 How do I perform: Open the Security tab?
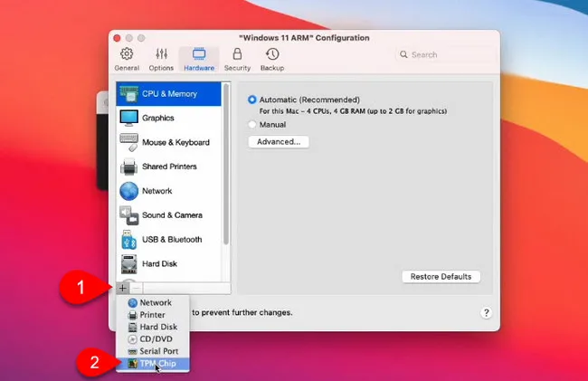click(x=237, y=59)
